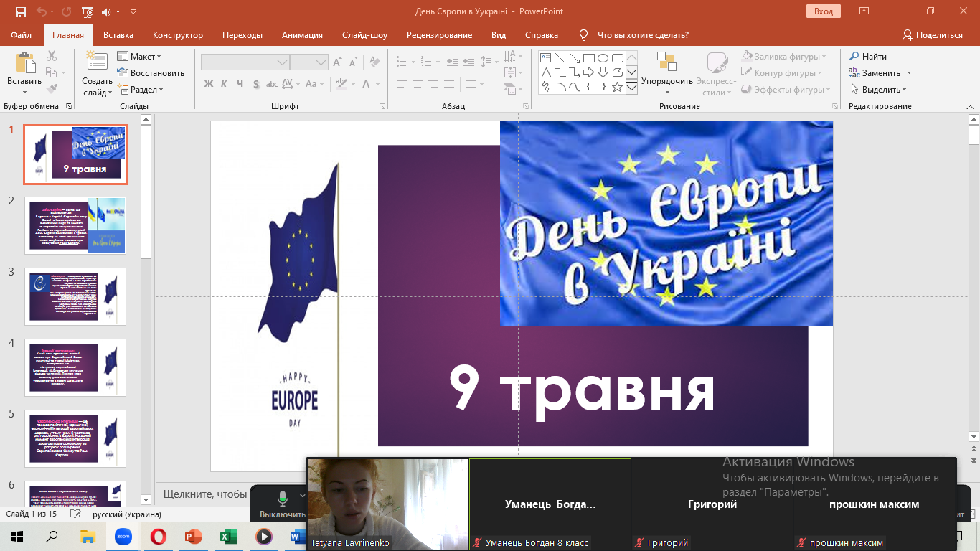Open the Контур фигуры outline dropdown
Viewport: 980px width, 551px height.
coord(781,72)
